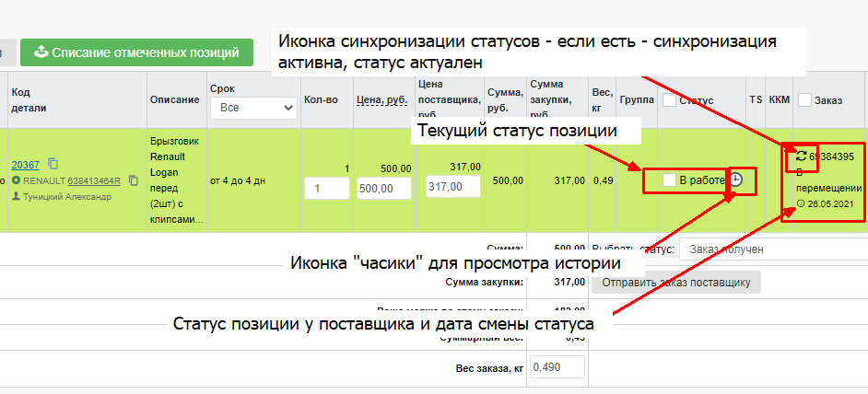Open status history via the clock icon
Viewport: 868px width, 394px height.
click(735, 180)
